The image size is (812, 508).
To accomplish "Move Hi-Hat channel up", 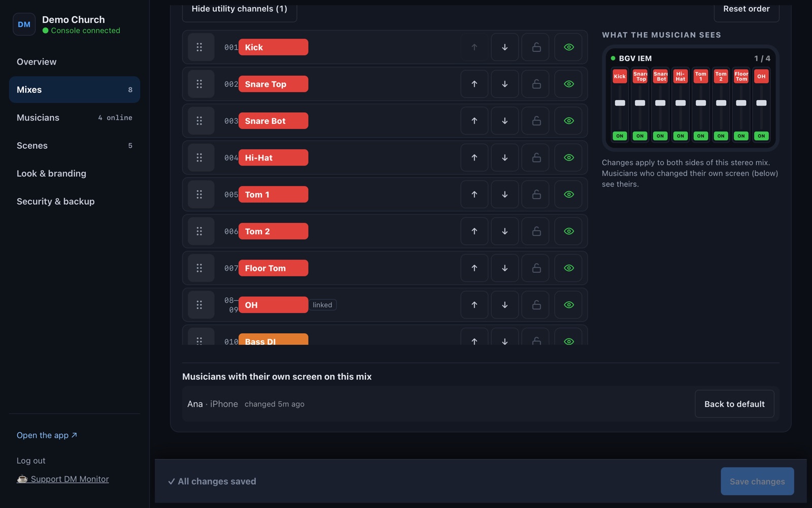I will tap(474, 157).
